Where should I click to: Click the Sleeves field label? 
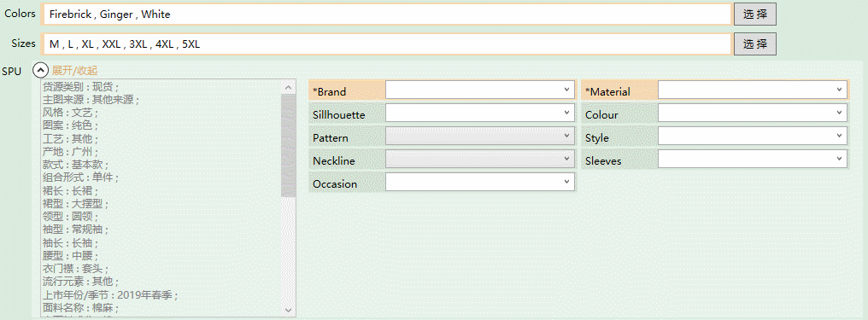coord(603,161)
